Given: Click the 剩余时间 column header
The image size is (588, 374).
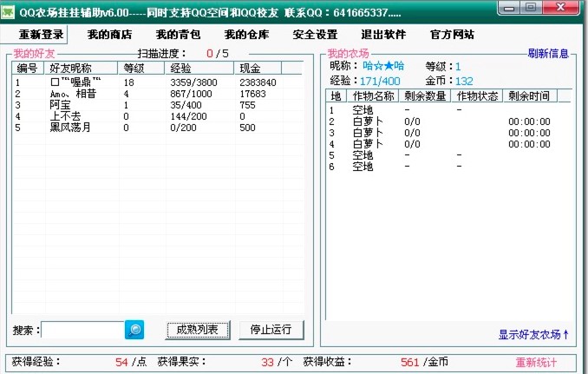Looking at the screenshot, I should coord(530,96).
